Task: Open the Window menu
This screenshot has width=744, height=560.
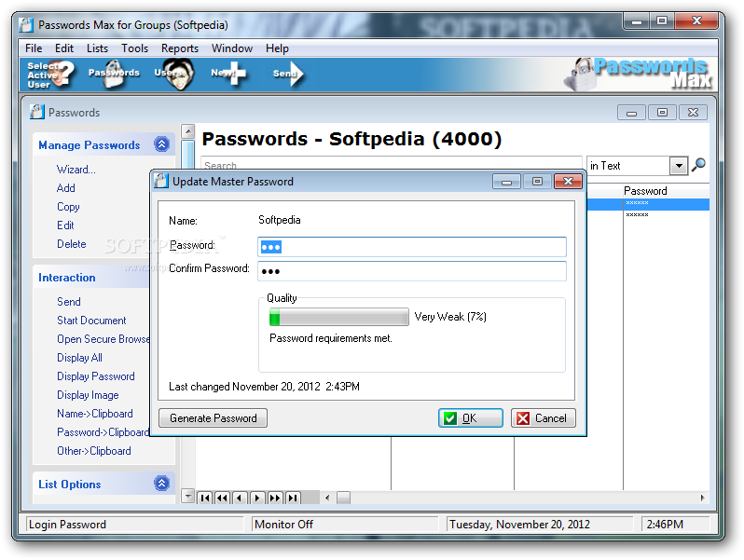Action: tap(232, 48)
